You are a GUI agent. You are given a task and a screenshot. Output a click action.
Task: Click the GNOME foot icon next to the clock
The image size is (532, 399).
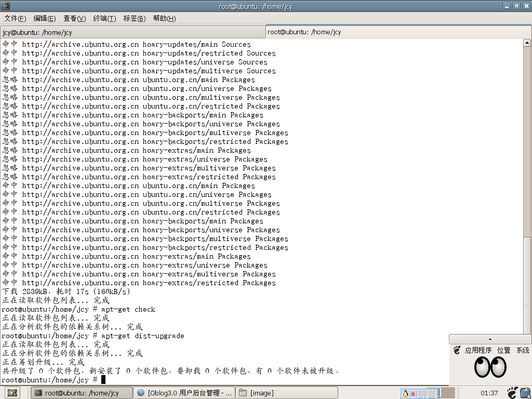pos(513,393)
